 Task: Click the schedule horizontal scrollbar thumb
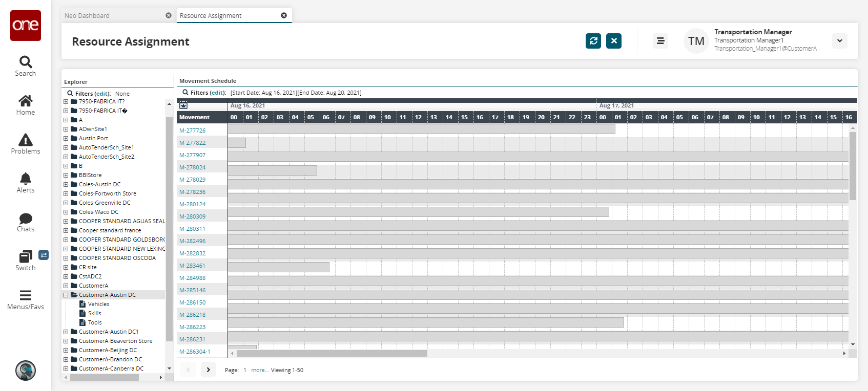point(332,353)
